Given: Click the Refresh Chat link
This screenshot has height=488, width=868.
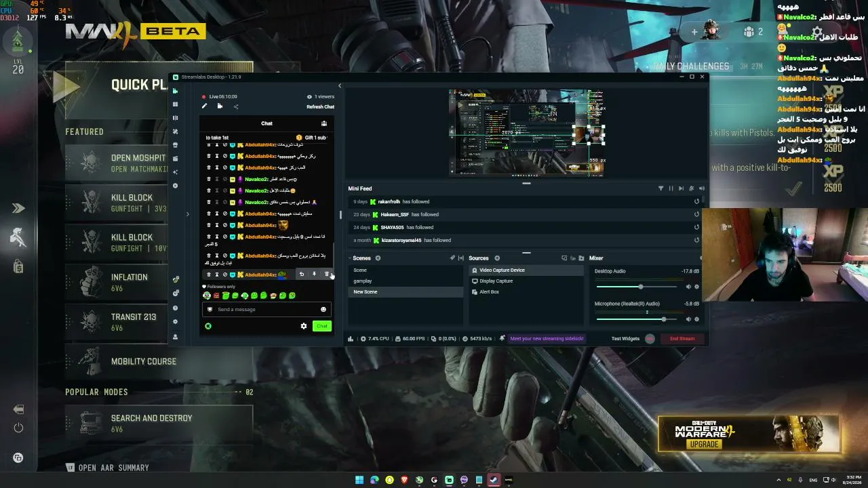Looking at the screenshot, I should coord(320,106).
